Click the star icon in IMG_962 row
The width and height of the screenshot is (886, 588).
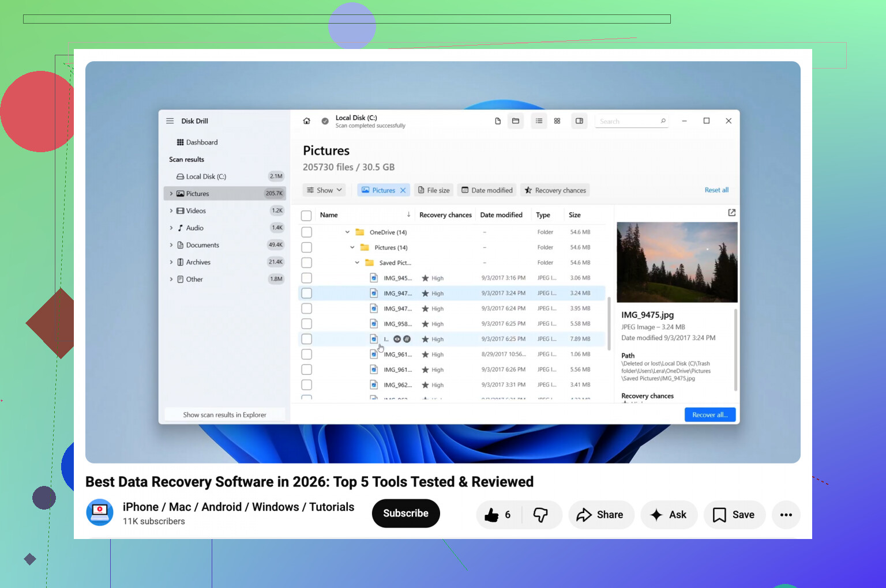(425, 385)
